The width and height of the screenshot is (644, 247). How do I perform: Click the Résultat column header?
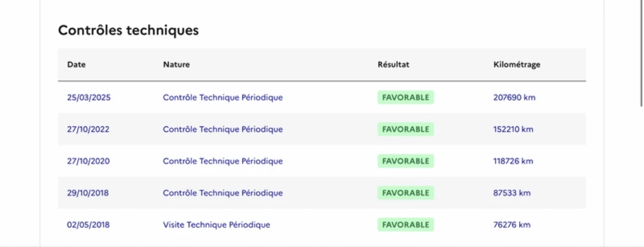click(393, 64)
